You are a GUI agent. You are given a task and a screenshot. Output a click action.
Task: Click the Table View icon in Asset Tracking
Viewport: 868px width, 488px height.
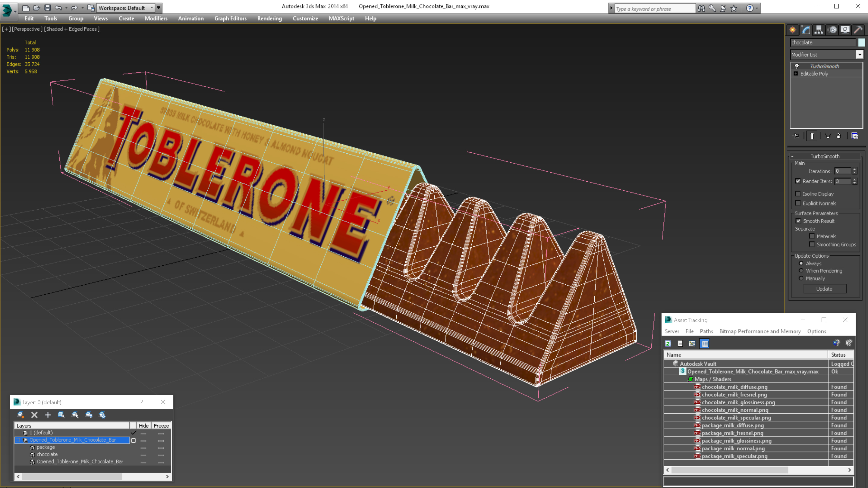click(x=705, y=343)
